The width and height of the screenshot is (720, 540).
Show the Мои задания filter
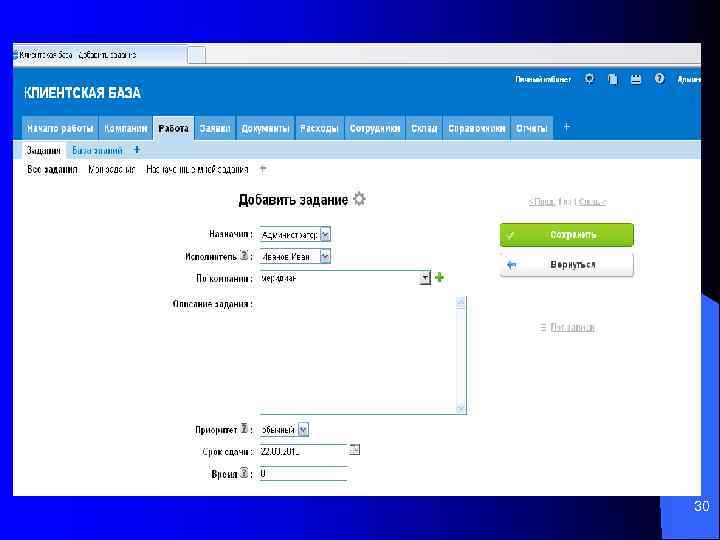(112, 169)
